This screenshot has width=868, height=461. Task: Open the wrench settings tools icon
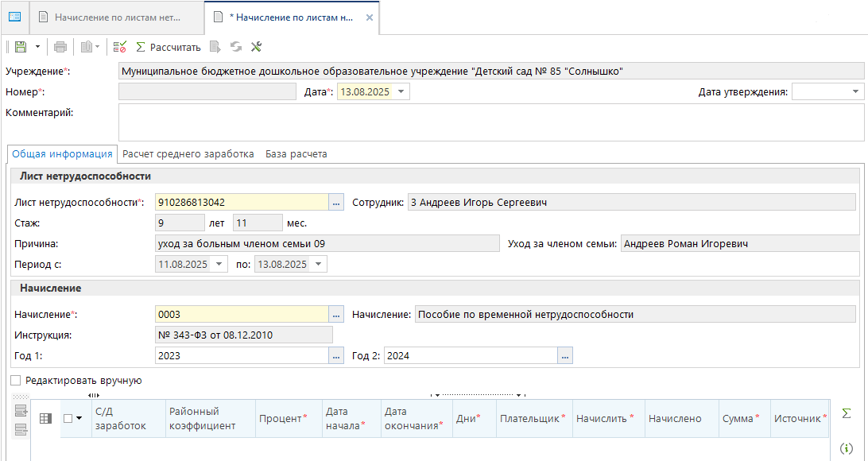coord(256,47)
